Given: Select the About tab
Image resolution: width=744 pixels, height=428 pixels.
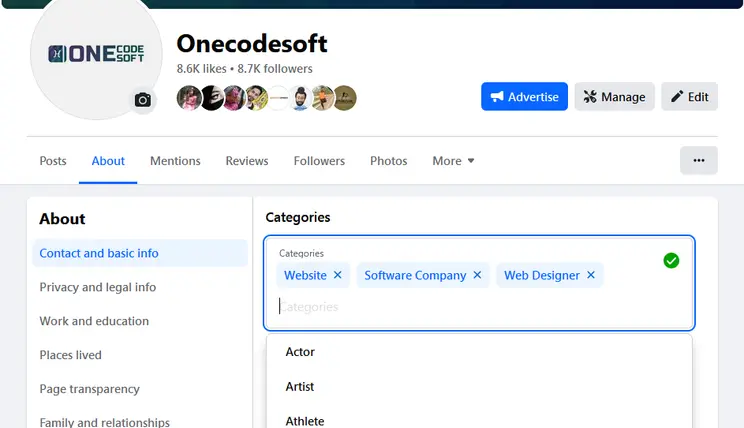Looking at the screenshot, I should point(108,161).
